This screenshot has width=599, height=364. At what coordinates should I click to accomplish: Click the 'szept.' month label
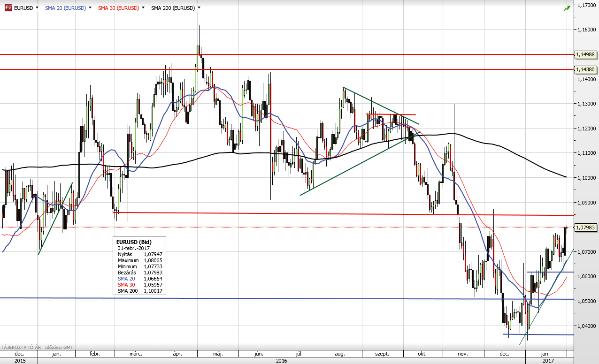coord(383,354)
